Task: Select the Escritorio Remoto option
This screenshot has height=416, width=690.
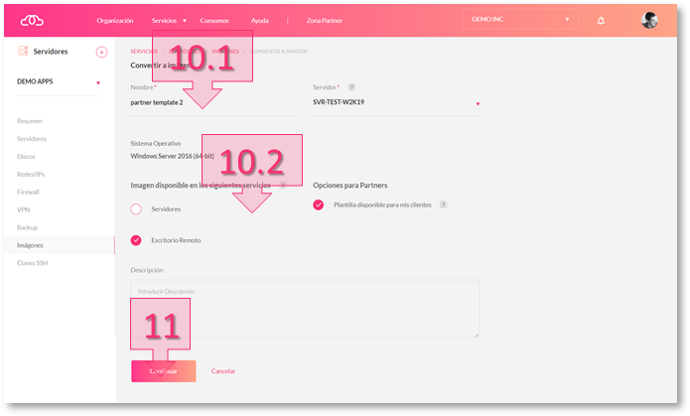Action: [x=137, y=240]
